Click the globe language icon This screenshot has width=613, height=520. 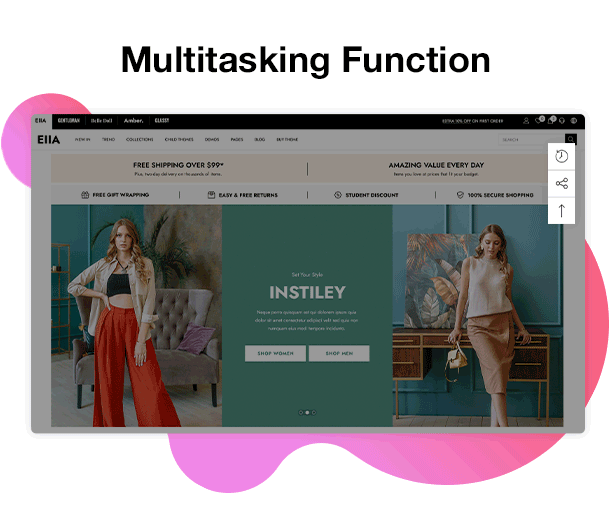(x=573, y=121)
